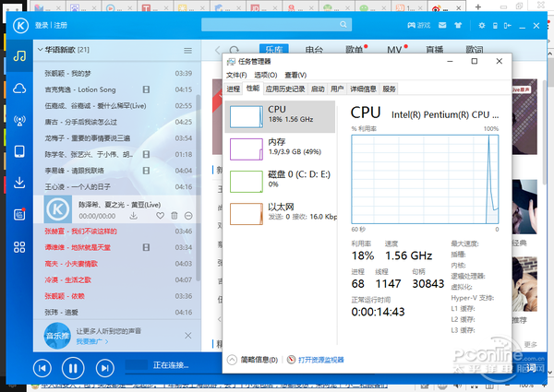Open a new browser tab with the plus button
Viewport: 554px width, 392px height.
tap(478, 6)
